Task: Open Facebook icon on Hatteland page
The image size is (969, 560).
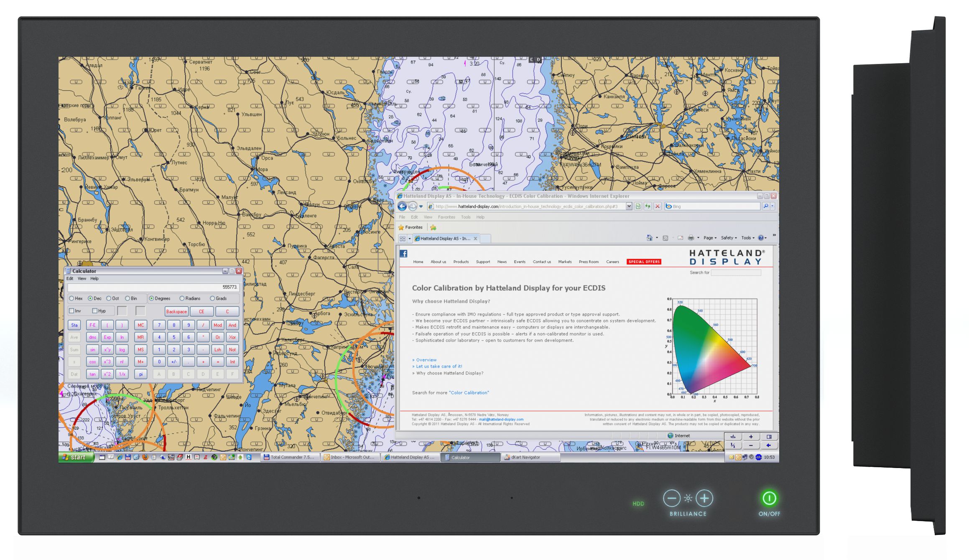Action: pyautogui.click(x=403, y=253)
